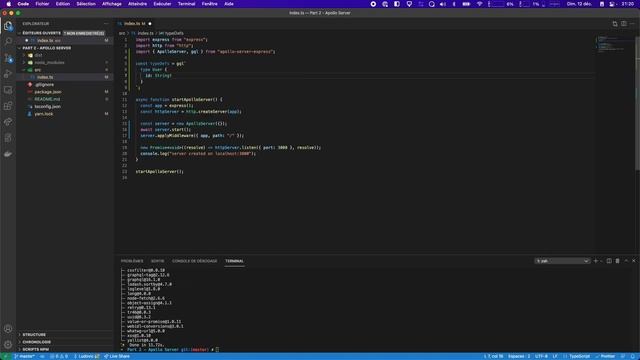Open the Sélection menu
The image size is (640, 360).
tap(86, 4)
